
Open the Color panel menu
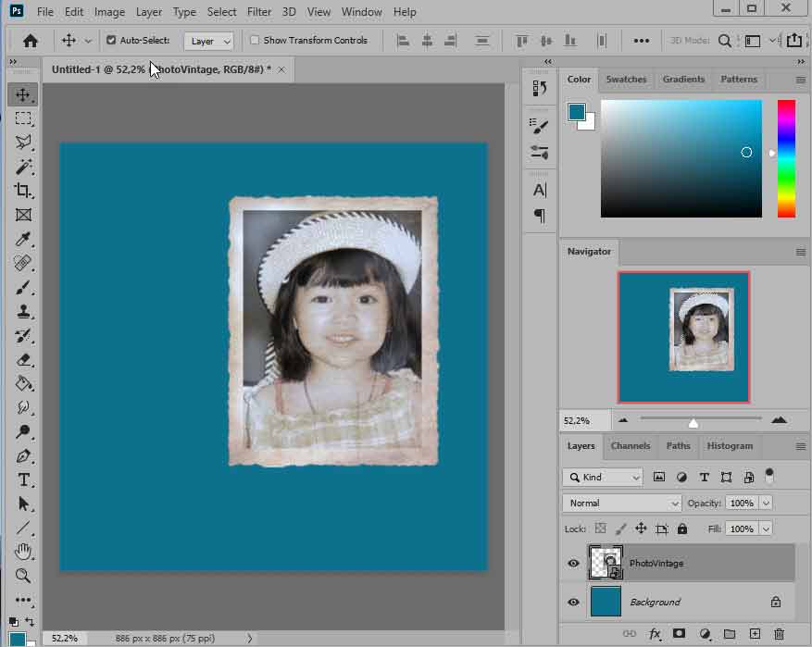pyautogui.click(x=801, y=80)
